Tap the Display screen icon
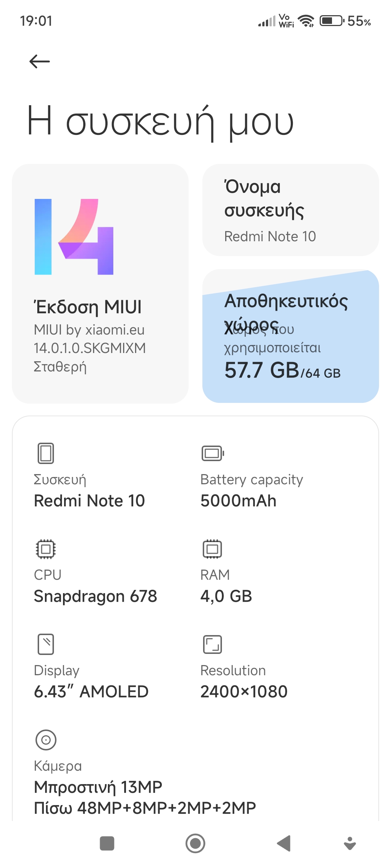This screenshot has width=391, height=868. pyautogui.click(x=46, y=644)
